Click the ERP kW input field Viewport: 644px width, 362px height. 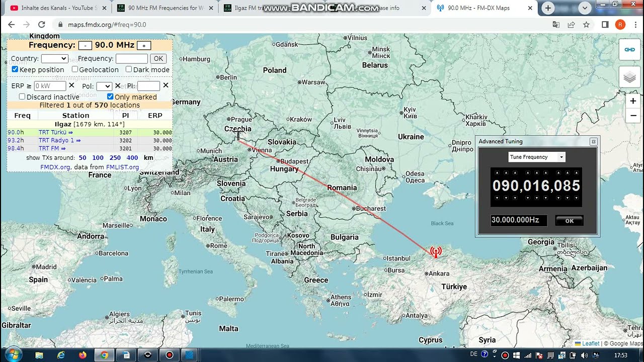(50, 86)
